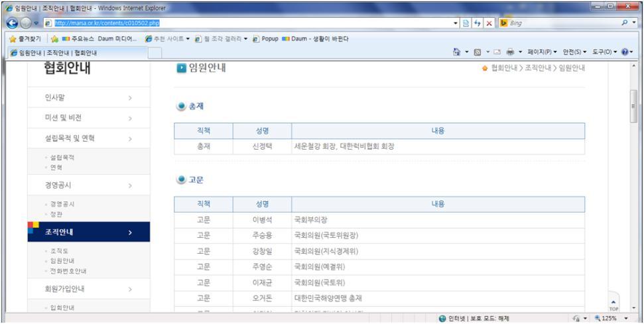Viewport: 644px width, 324px height.
Task: Stop loading with the red X icon
Action: click(489, 23)
